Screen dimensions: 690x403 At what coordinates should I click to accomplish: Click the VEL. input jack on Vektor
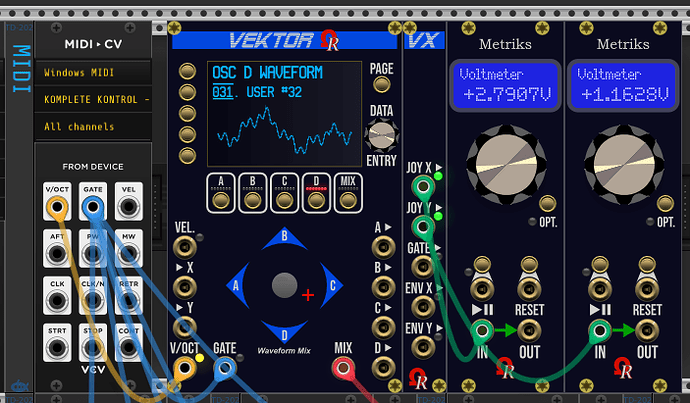[184, 247]
